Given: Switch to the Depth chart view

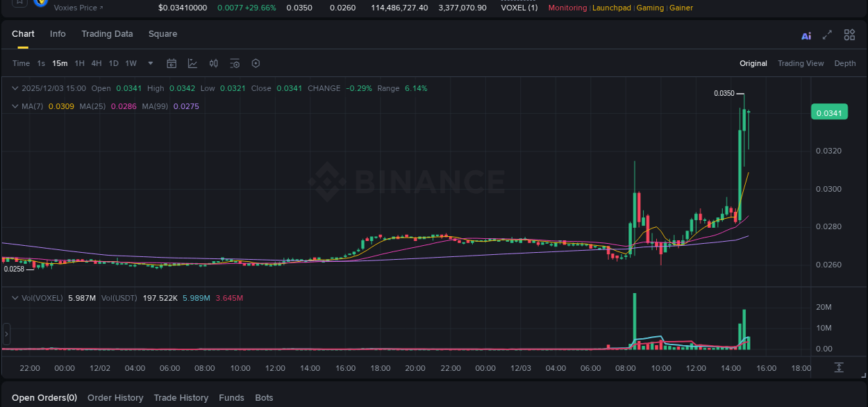Looking at the screenshot, I should (844, 63).
